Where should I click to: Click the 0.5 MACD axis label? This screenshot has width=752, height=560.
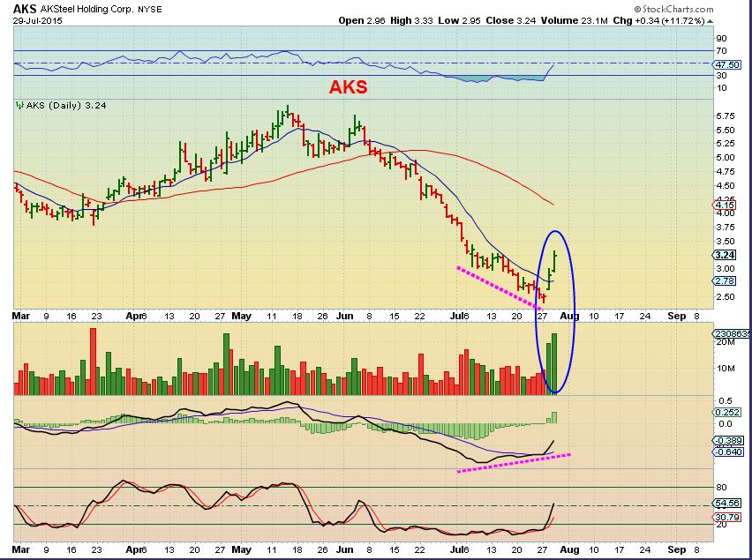(x=726, y=400)
